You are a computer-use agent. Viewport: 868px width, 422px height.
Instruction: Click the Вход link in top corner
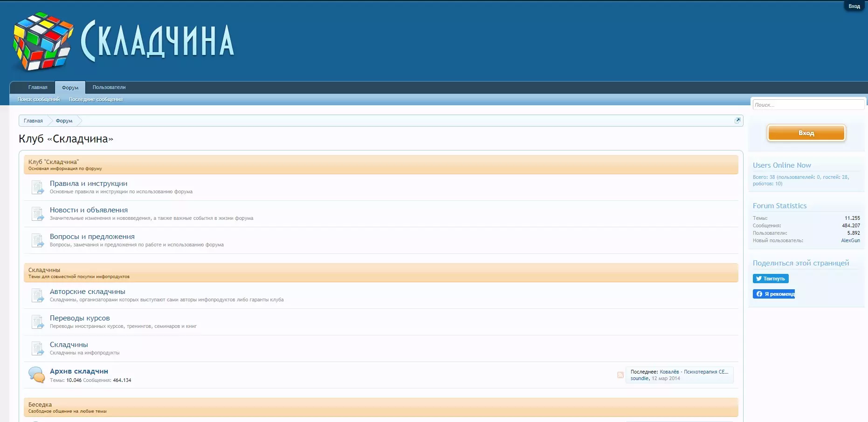click(x=854, y=6)
